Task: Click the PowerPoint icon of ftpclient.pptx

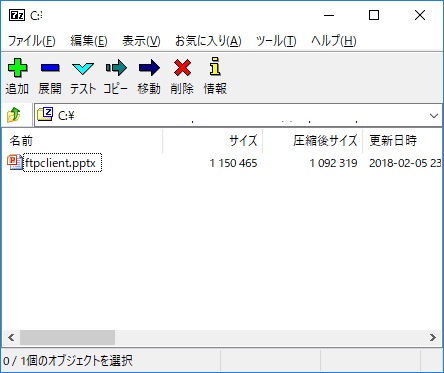Action: pyautogui.click(x=15, y=163)
